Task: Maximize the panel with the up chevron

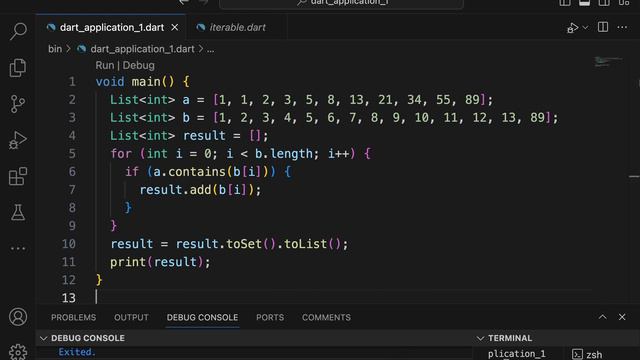Action: 602,317
